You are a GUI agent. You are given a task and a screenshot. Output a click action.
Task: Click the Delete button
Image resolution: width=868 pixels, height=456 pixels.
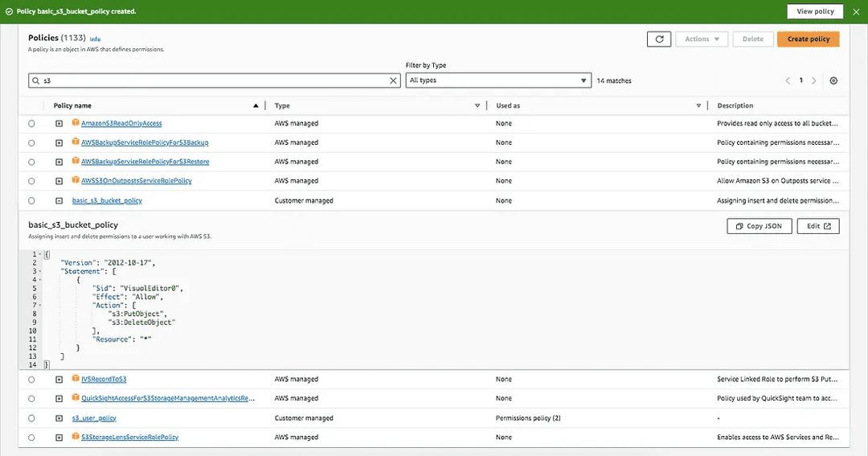point(753,39)
